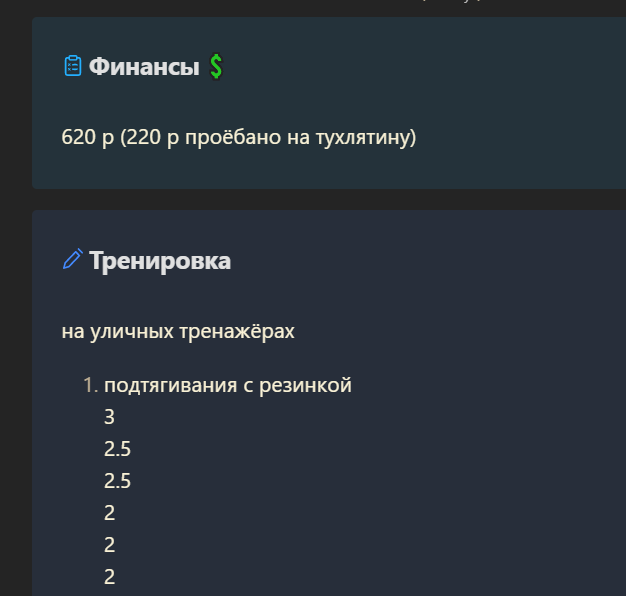
Task: Select the Финансы callout title
Action: tap(144, 66)
